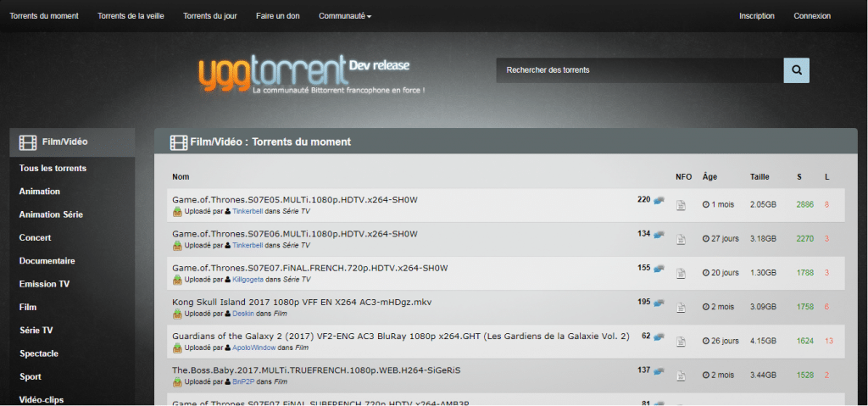Screen dimensions: 868x406
Task: View comments on The.Boss.Baby torrent
Action: [x=659, y=371]
